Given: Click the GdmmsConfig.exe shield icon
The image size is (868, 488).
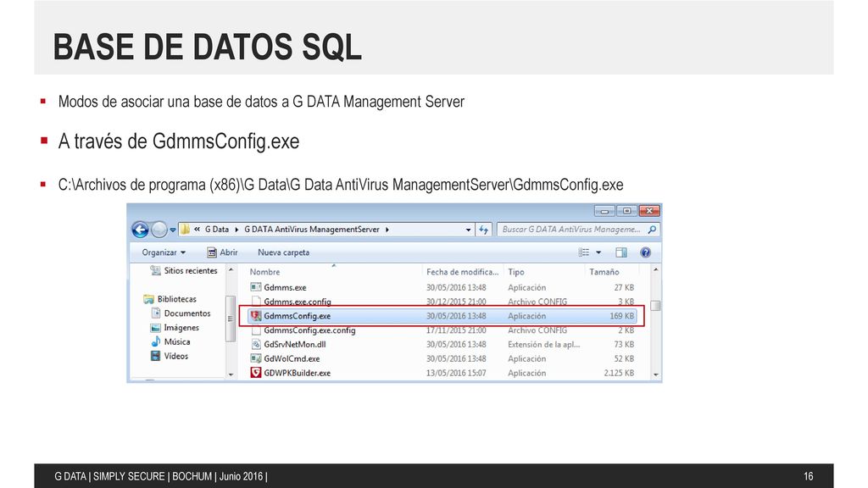Looking at the screenshot, I should 255,316.
